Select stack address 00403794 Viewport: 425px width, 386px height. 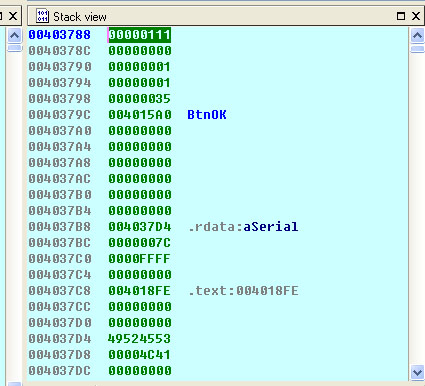pyautogui.click(x=59, y=83)
